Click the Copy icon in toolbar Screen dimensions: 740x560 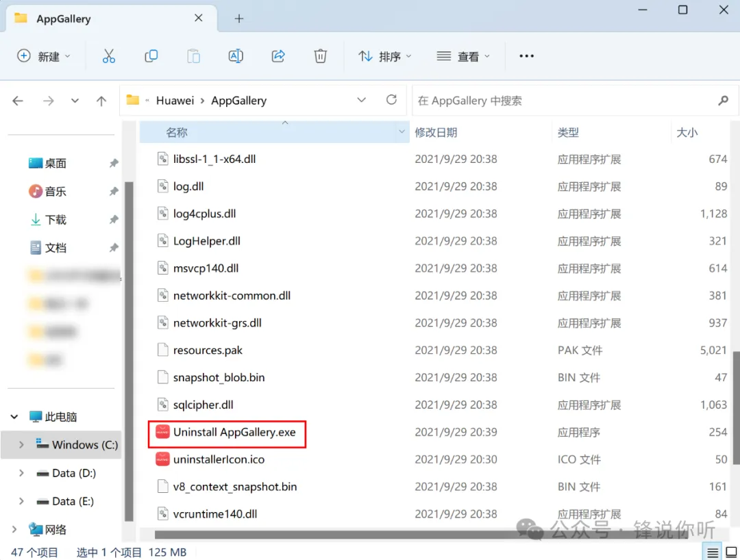(x=151, y=56)
